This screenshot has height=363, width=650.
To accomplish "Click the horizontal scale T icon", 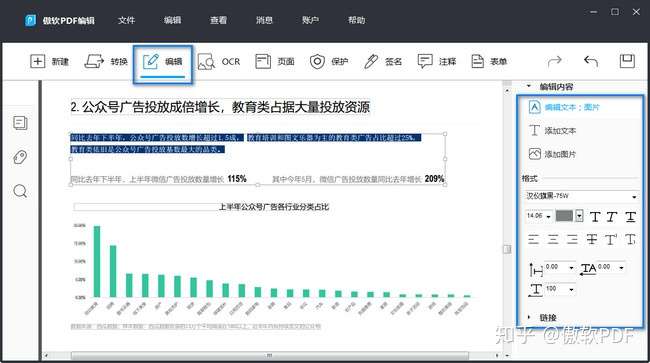I will pos(535,290).
